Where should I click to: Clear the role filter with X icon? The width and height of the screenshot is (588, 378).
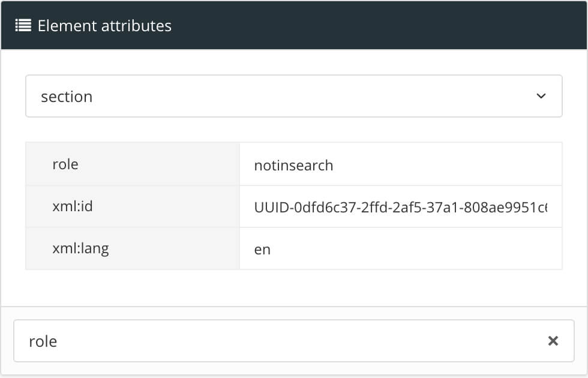(x=553, y=341)
